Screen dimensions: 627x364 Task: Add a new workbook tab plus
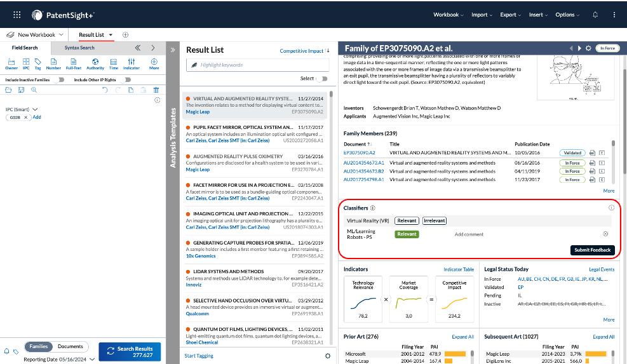pyautogui.click(x=125, y=35)
